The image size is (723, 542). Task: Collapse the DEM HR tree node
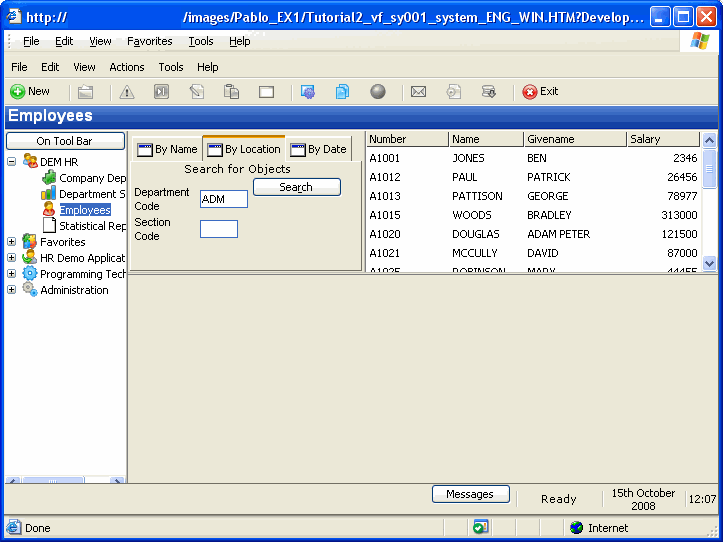12,162
